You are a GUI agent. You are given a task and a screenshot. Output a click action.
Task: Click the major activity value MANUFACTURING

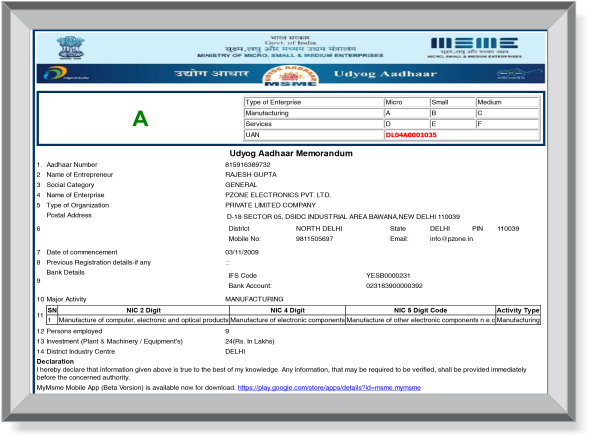pos(254,299)
